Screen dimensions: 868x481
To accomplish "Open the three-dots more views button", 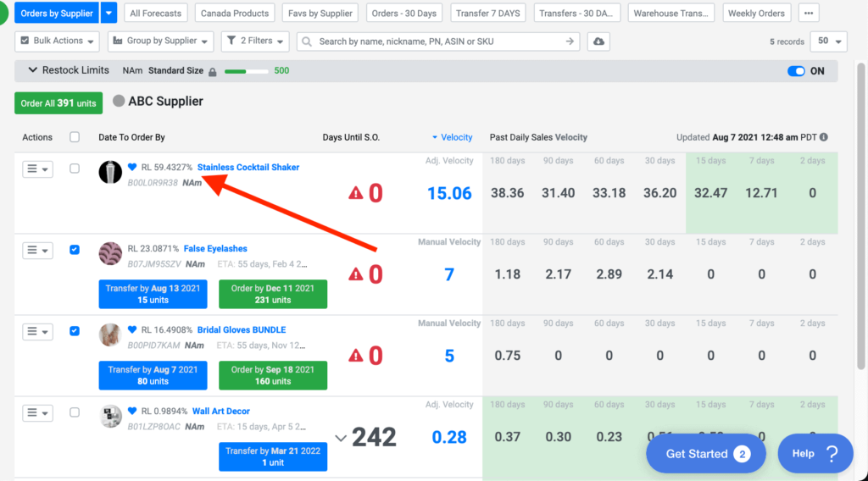I will click(810, 14).
